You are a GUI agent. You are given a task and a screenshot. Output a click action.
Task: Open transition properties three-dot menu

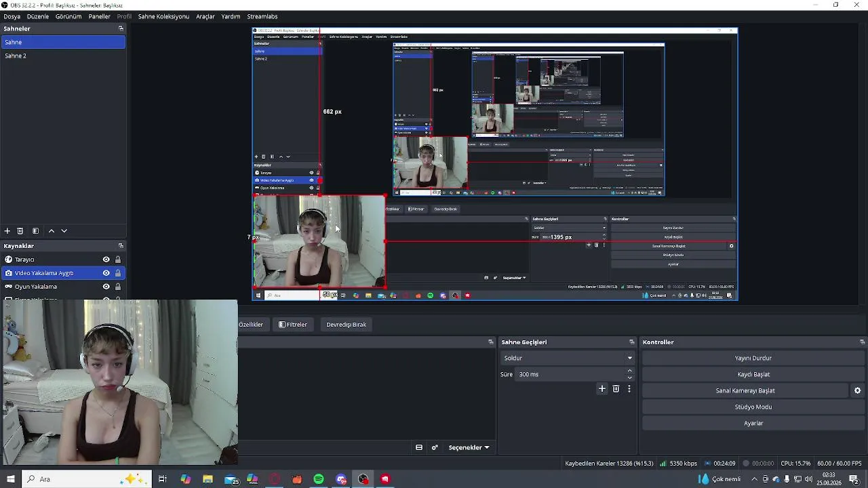point(629,389)
